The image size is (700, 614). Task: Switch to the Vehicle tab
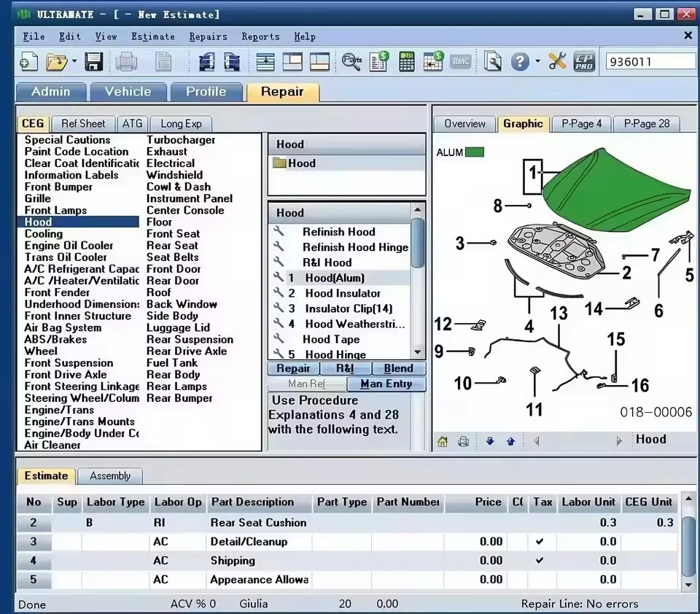pyautogui.click(x=128, y=92)
